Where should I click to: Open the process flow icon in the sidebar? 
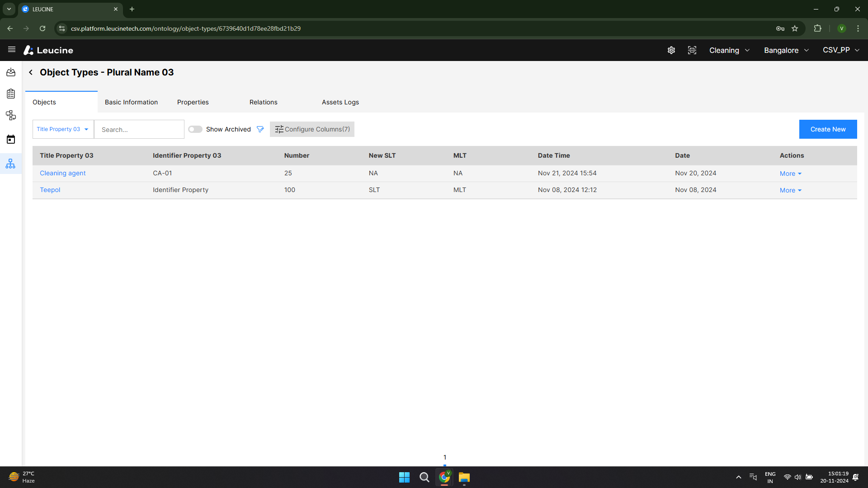(11, 116)
